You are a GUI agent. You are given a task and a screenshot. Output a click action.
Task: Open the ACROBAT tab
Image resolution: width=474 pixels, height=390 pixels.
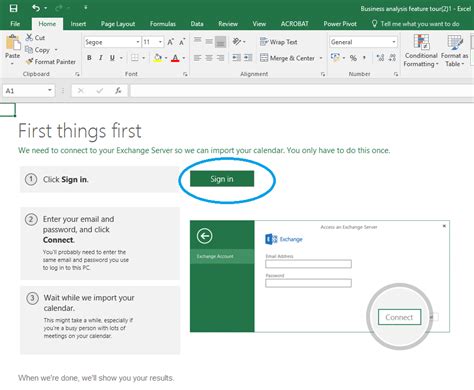pos(294,24)
